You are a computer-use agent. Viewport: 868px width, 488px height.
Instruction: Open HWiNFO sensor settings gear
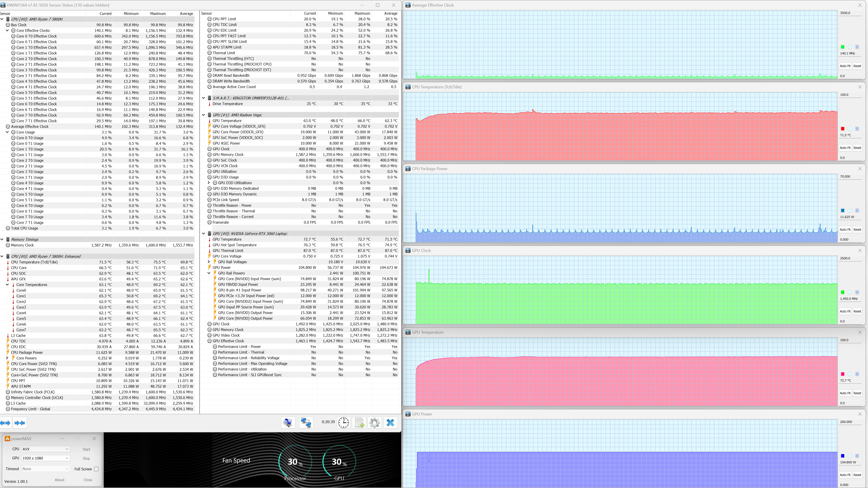pos(374,422)
